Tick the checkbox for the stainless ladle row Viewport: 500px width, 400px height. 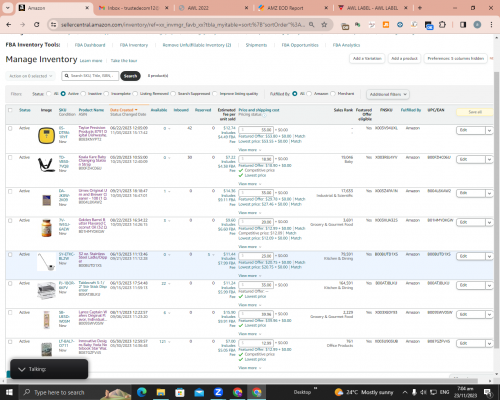[10, 254]
